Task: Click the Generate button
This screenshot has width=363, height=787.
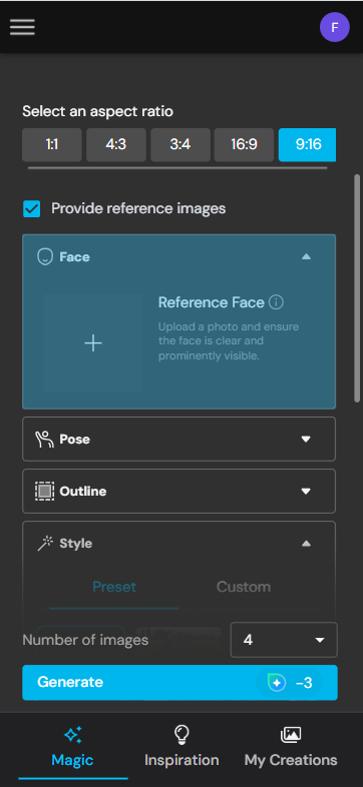Action: pos(180,683)
